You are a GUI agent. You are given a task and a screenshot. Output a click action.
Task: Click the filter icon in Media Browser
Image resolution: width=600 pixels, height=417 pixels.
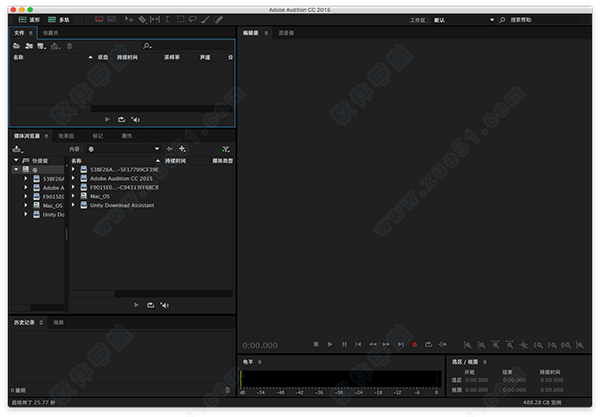226,149
